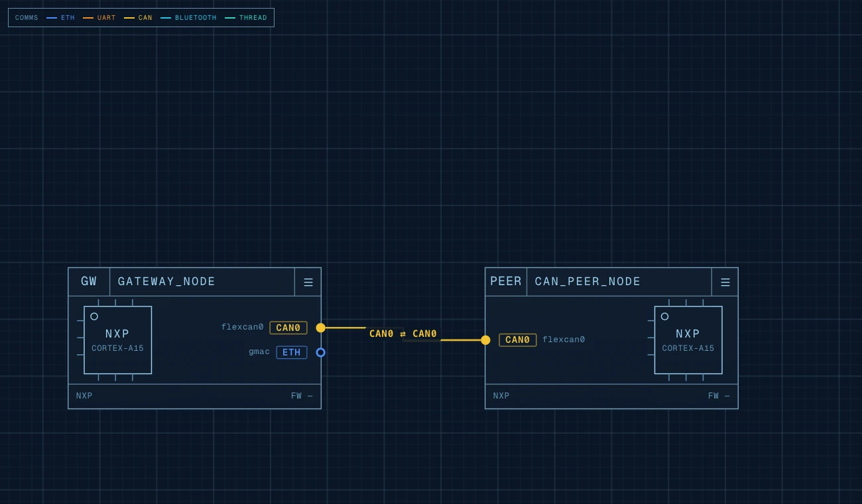
Task: Click the flexcan0 label in CAN_PEER_NODE
Action: (564, 340)
